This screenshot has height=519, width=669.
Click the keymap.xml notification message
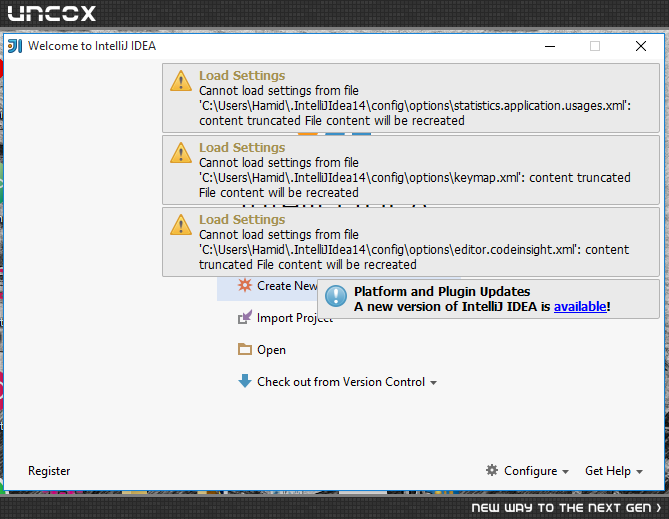415,178
